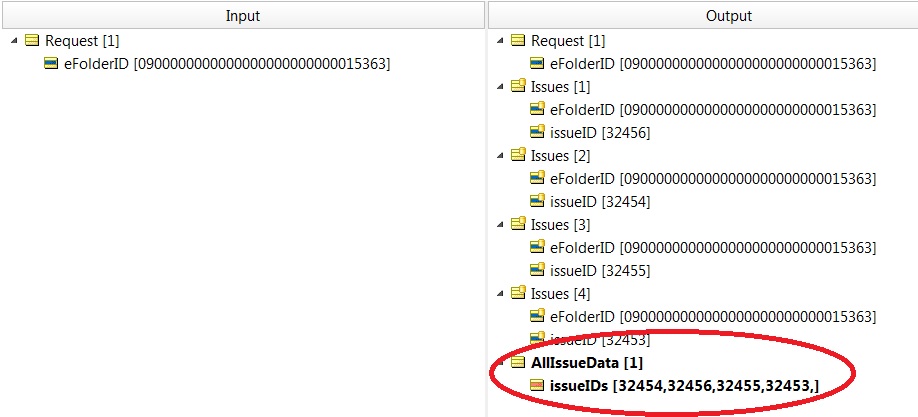The width and height of the screenshot is (918, 417).
Task: Click eFolderID icon under Issues [2]
Action: point(537,178)
